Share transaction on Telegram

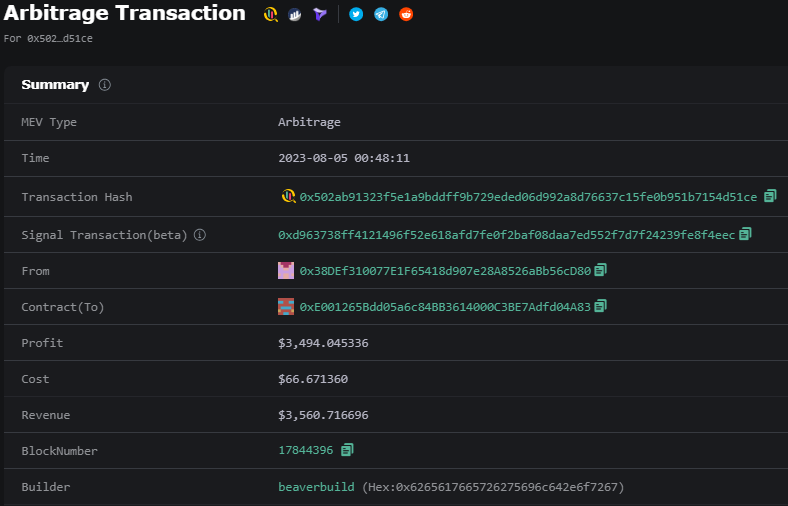381,14
